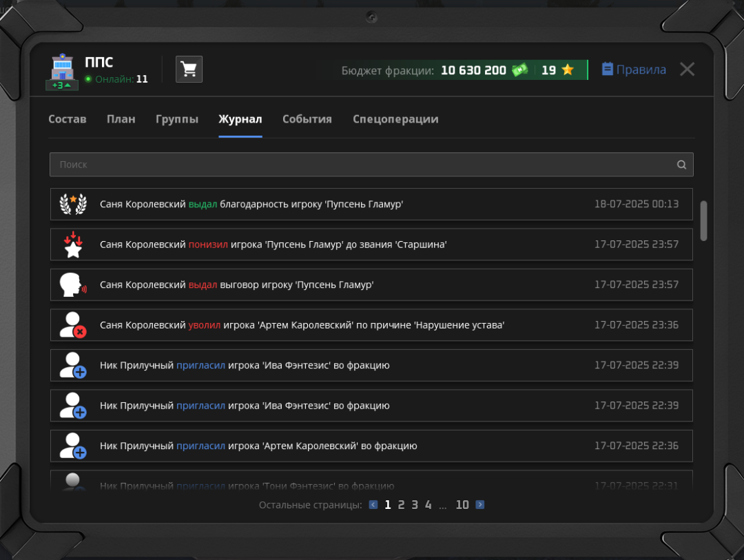Click invite icon for Артем Каролевский 22:36 entry
This screenshot has width=744, height=560.
pyautogui.click(x=72, y=446)
